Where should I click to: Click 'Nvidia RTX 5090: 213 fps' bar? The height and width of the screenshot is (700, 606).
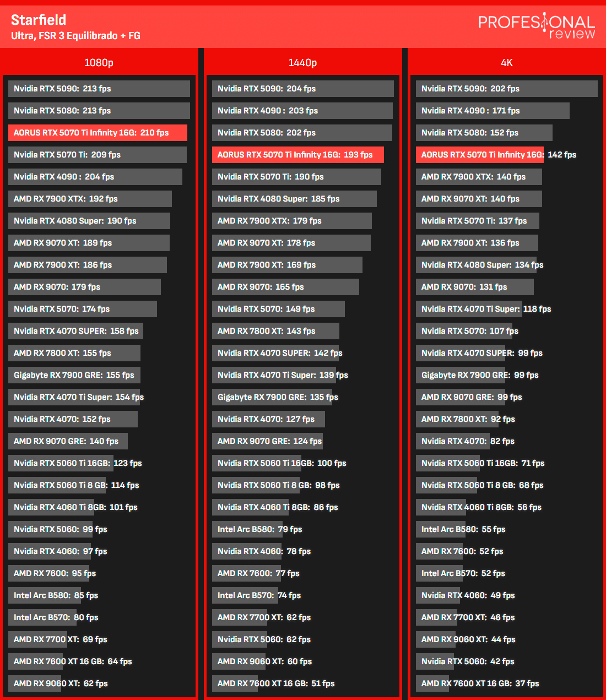click(x=99, y=89)
